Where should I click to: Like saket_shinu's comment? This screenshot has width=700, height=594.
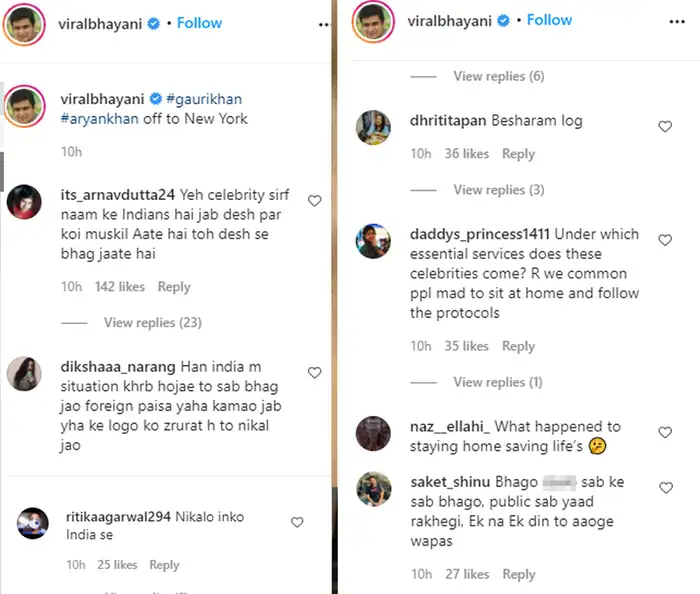point(665,488)
